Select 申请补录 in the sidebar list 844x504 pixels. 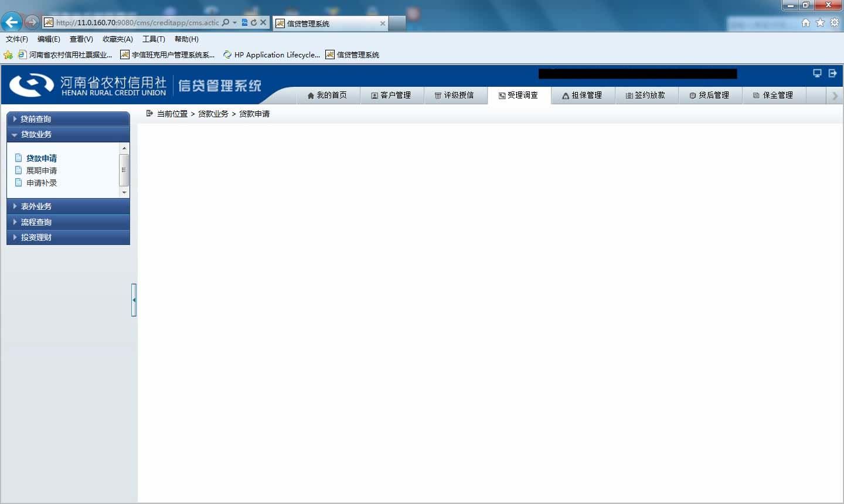click(x=42, y=183)
